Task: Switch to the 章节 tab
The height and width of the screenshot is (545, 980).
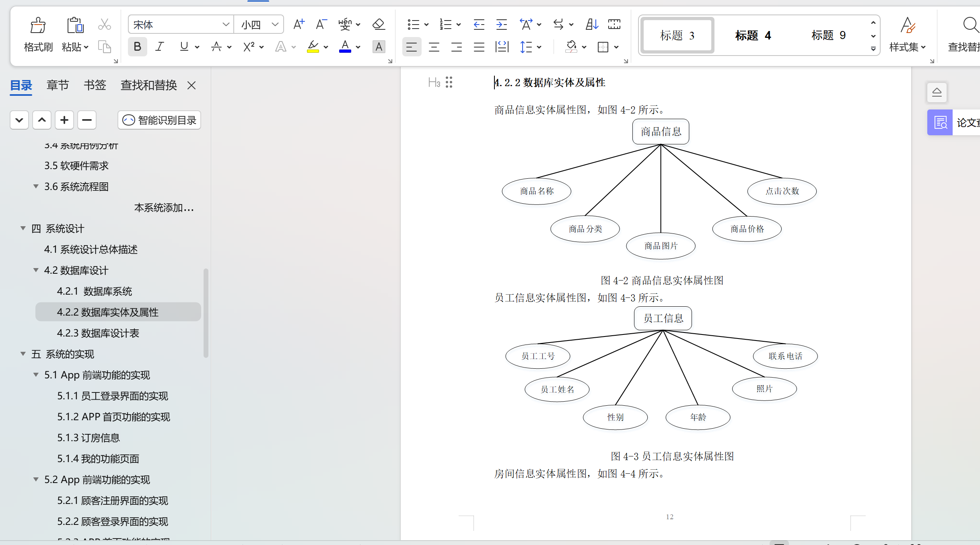Action: pos(58,85)
